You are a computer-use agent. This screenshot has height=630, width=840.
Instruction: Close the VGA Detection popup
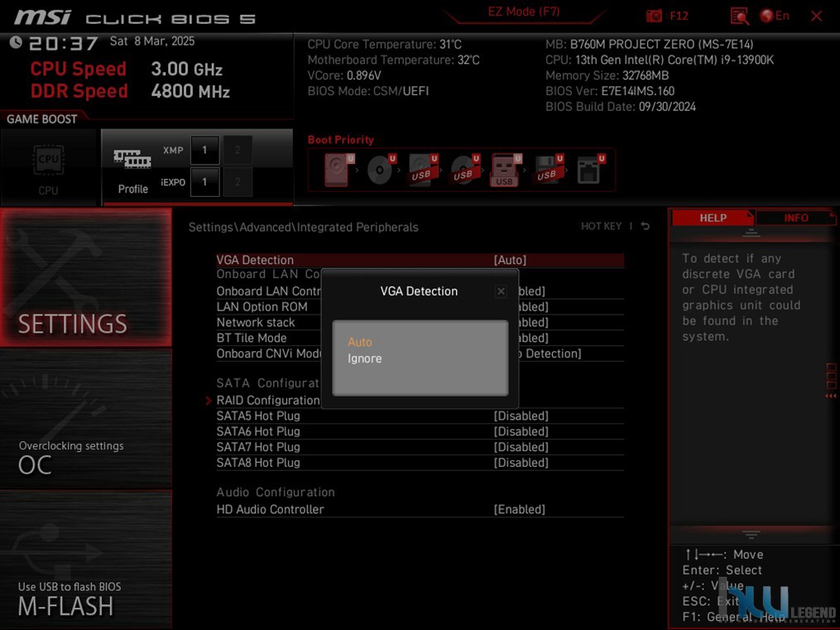point(501,291)
